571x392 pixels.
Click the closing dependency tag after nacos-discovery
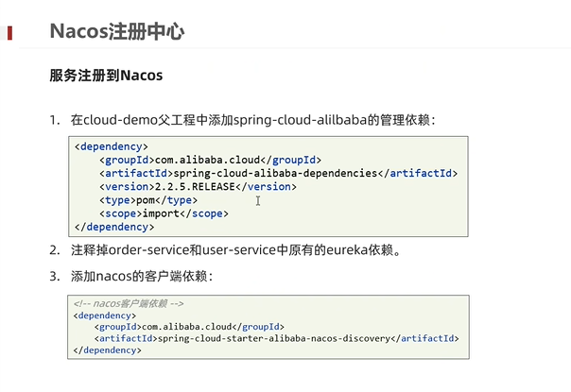tap(107, 349)
